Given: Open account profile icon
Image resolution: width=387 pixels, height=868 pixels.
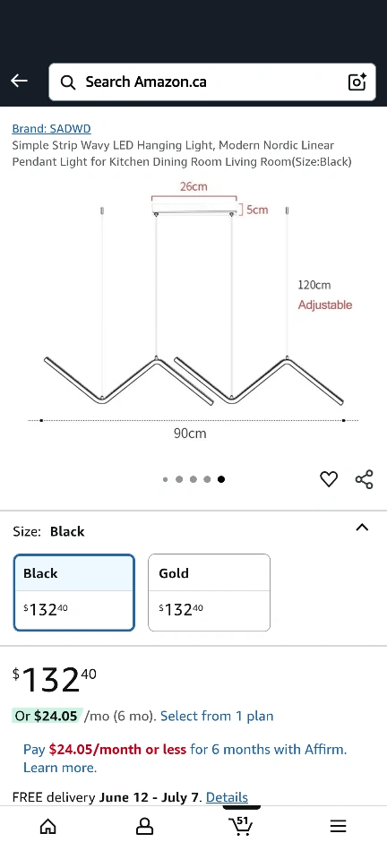Looking at the screenshot, I should pos(144,827).
